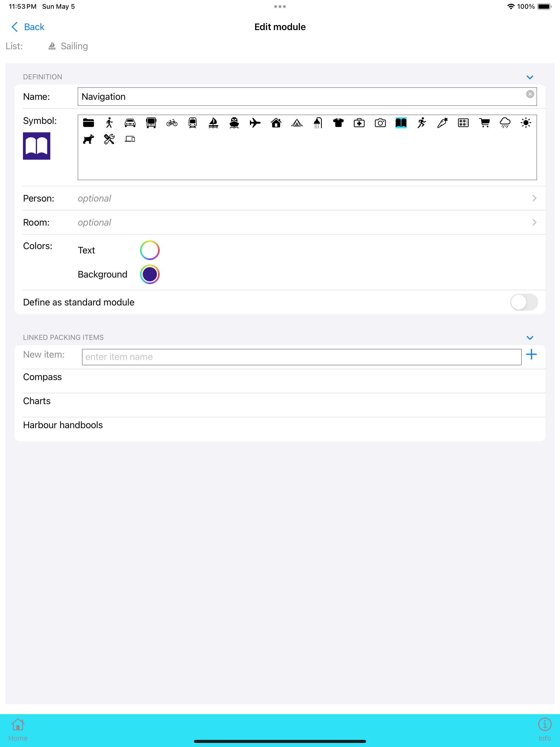Collapse the Definition section chevron
The height and width of the screenshot is (747, 560).
(530, 77)
